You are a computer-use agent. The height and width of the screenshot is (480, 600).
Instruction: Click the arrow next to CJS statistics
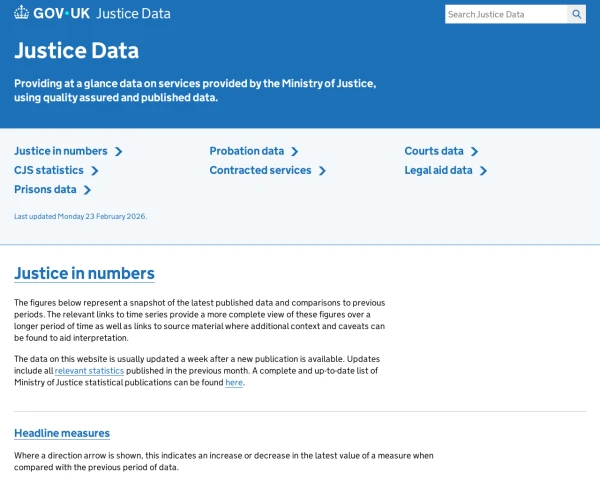coord(94,171)
